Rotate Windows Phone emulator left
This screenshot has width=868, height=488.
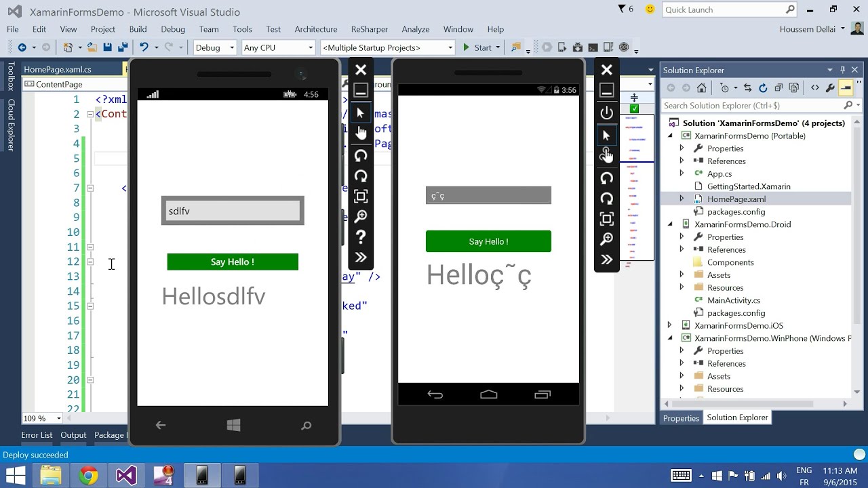(x=361, y=155)
